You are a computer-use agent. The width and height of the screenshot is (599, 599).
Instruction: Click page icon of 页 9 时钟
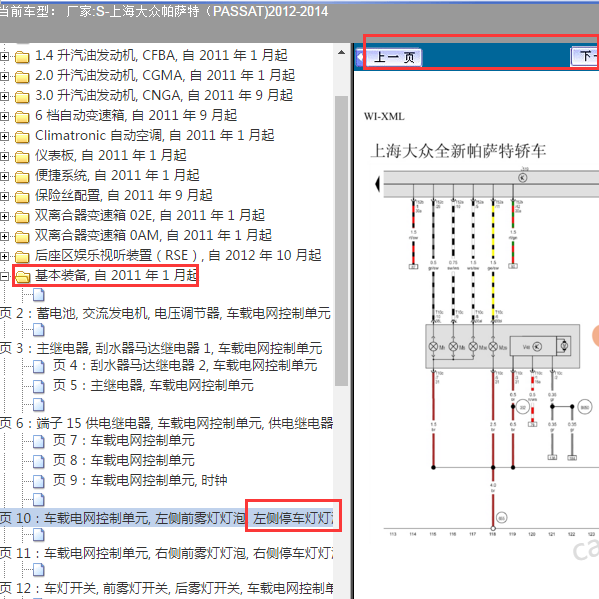click(39, 481)
